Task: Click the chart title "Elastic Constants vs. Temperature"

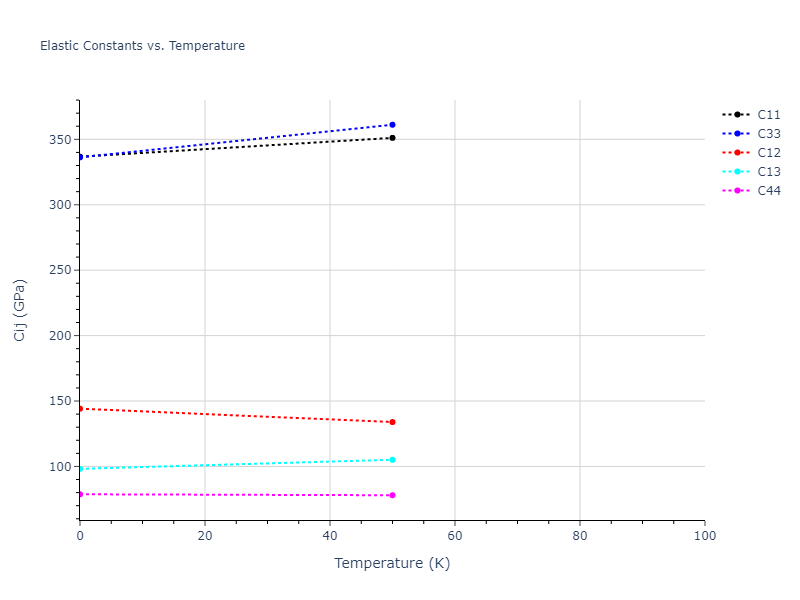Action: (142, 46)
